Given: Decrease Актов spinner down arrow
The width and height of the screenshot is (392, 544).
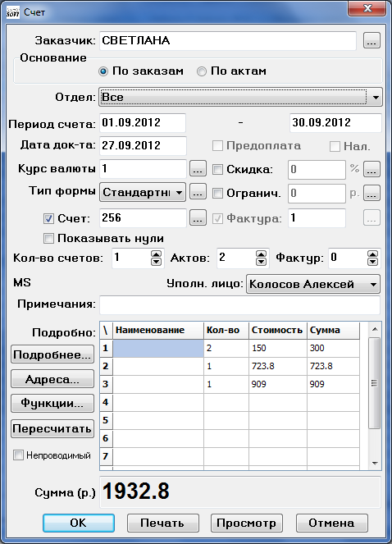Looking at the screenshot, I should pyautogui.click(x=261, y=262).
